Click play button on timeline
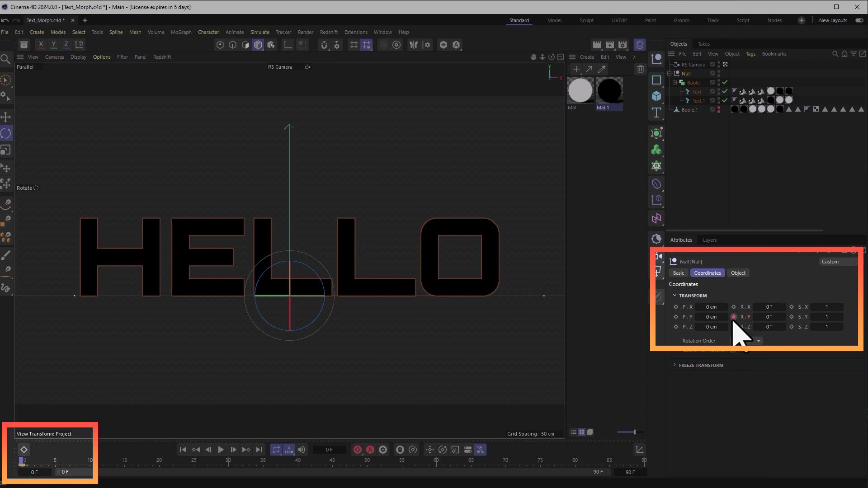This screenshot has width=868, height=488. tap(221, 450)
